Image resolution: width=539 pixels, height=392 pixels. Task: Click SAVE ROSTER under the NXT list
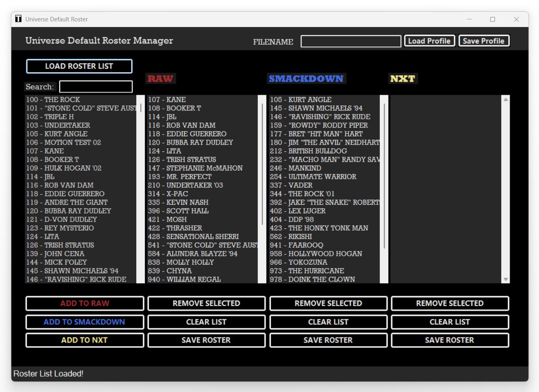tap(450, 340)
